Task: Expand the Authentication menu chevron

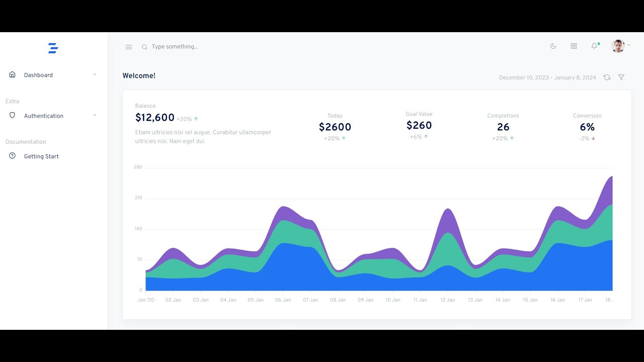Action: [x=95, y=115]
